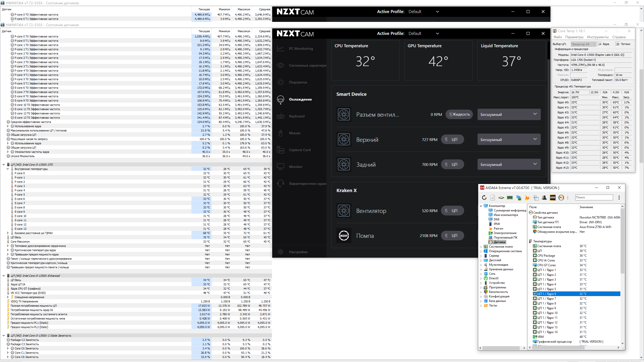Image resolution: width=644 pixels, height=362 pixels.
Task: Toggle ЦП source for Помпа
Action: pos(452,236)
